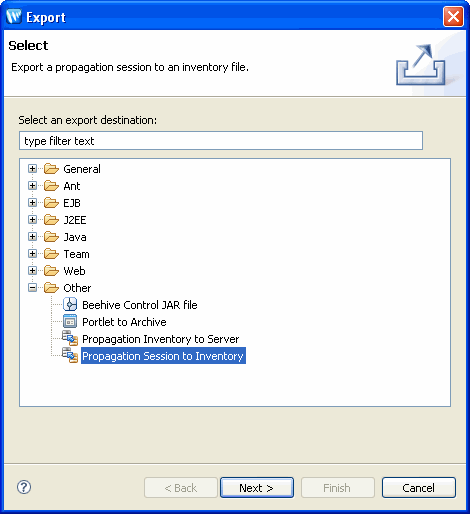Select the Web category label
Viewport: 470px width, 514px height.
(x=74, y=271)
